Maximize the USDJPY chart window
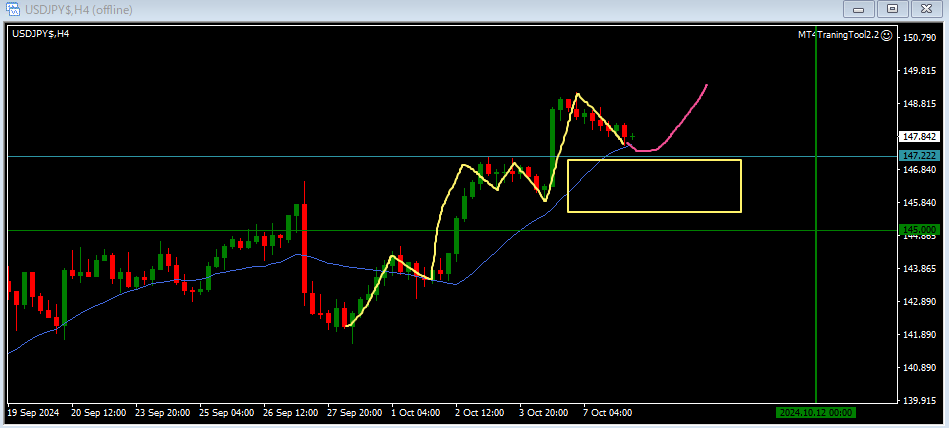Viewport: 949px width, 428px height. tap(893, 9)
